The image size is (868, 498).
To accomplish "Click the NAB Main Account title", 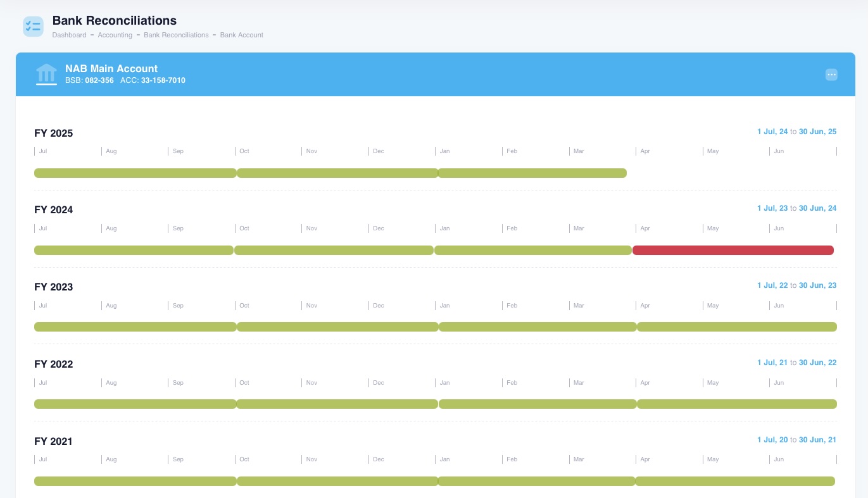I will coord(111,68).
